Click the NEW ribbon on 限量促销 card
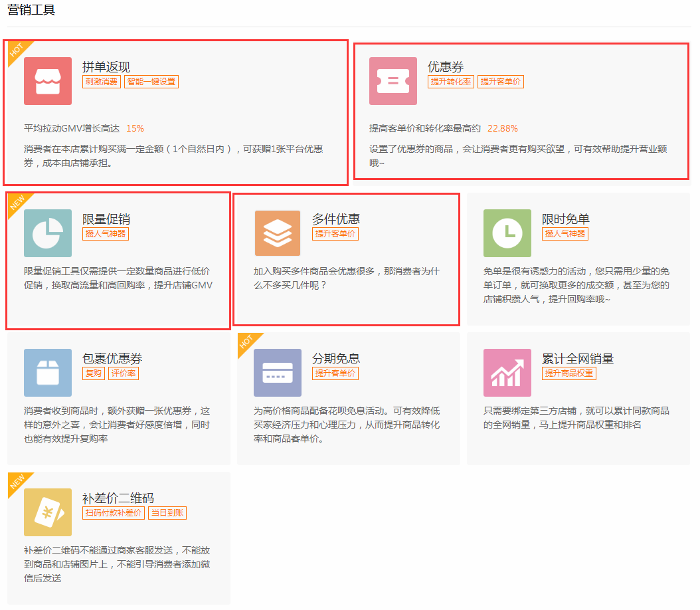The width and height of the screenshot is (700, 610). [18, 203]
